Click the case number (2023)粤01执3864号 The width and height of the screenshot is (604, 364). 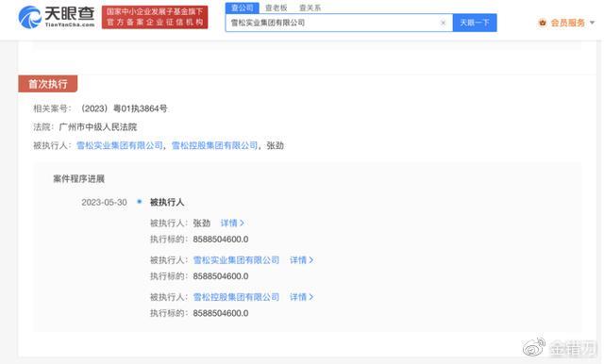[124, 108]
